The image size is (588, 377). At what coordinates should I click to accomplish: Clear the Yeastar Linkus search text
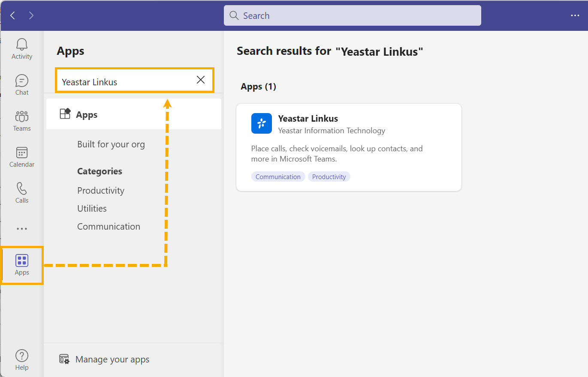click(200, 80)
